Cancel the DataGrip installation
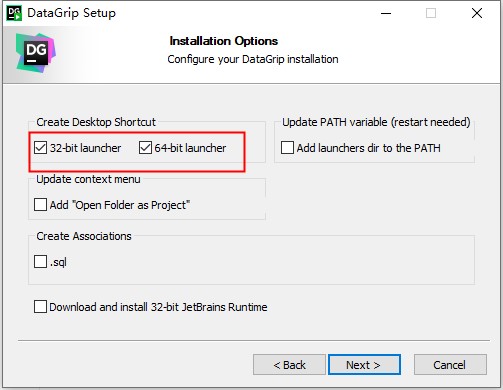The width and height of the screenshot is (503, 390). [450, 365]
